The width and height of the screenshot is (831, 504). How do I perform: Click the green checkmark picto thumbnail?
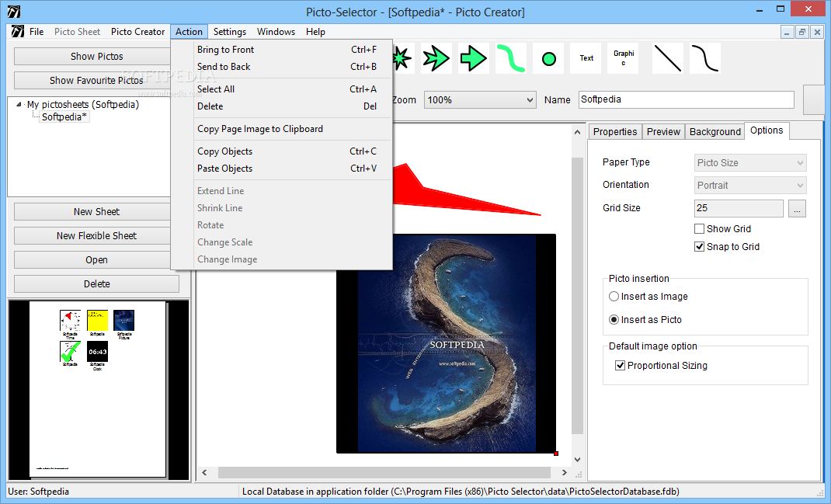tap(71, 352)
